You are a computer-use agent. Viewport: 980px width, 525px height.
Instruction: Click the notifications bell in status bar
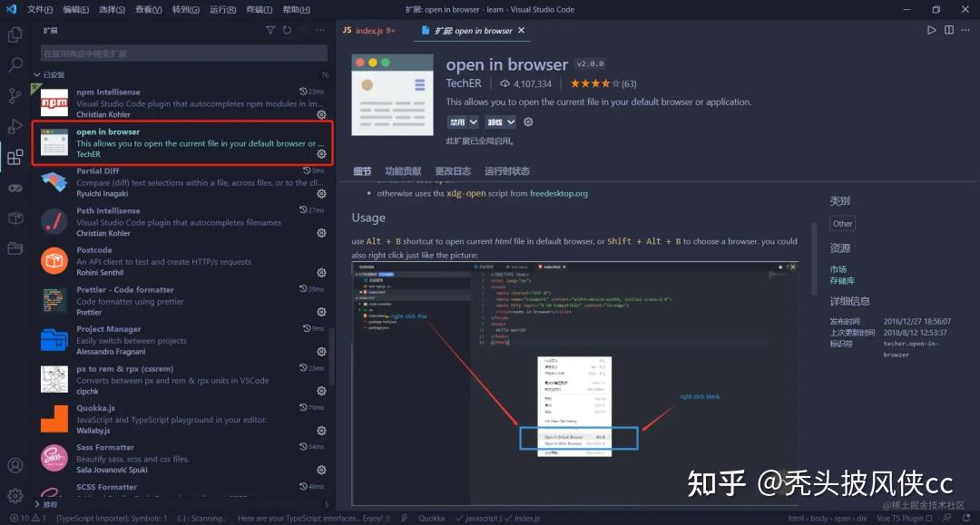pos(966,518)
